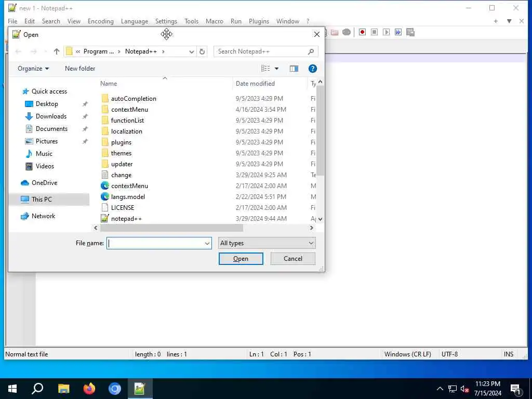Image resolution: width=532 pixels, height=399 pixels.
Task: Go up one folder level in Open dialog
Action: (56, 51)
